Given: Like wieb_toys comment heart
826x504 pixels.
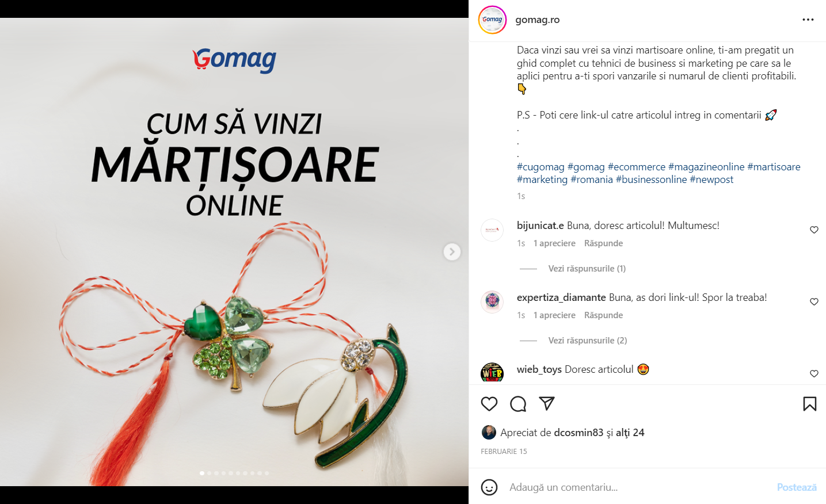Looking at the screenshot, I should pyautogui.click(x=814, y=374).
